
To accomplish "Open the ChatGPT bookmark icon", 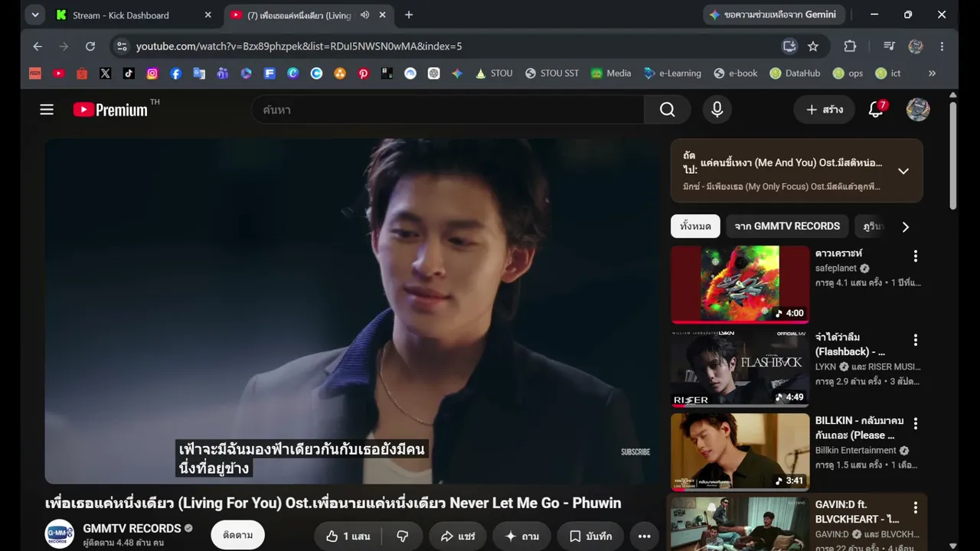I will [434, 73].
